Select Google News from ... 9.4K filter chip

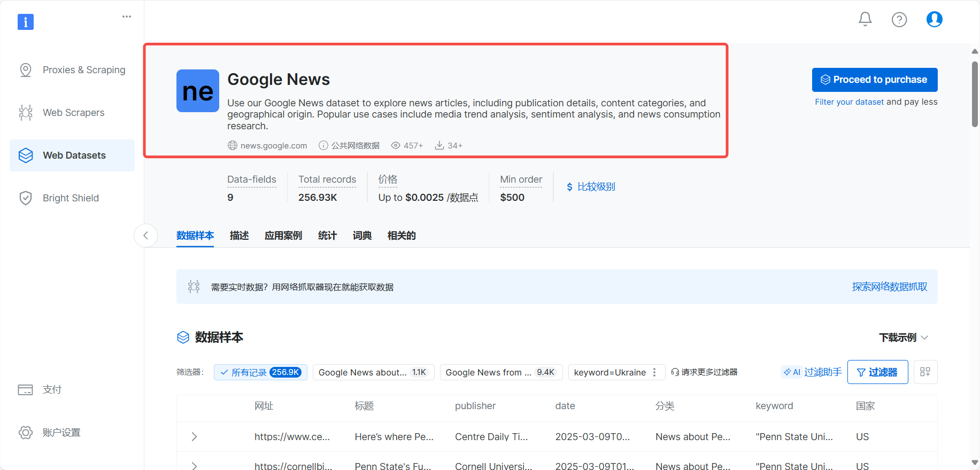[501, 372]
